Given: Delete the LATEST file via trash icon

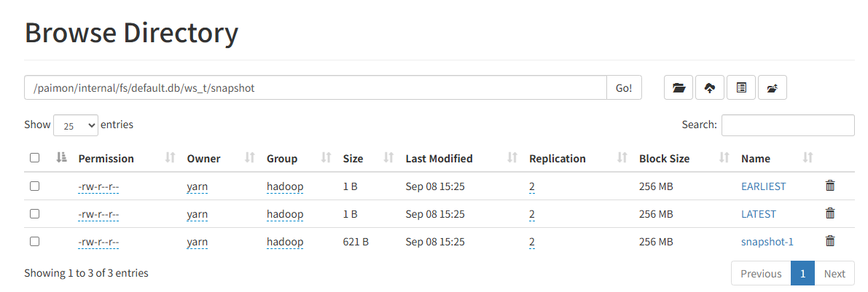Looking at the screenshot, I should click(x=830, y=213).
